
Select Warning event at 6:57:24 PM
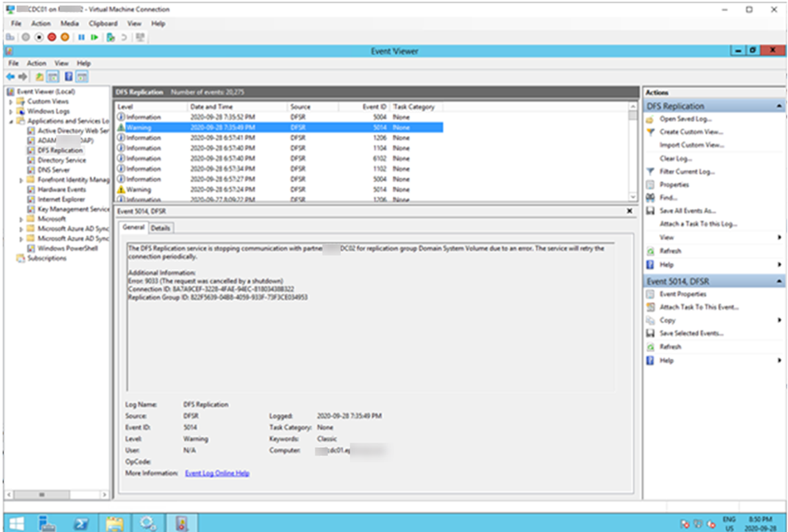pos(279,189)
